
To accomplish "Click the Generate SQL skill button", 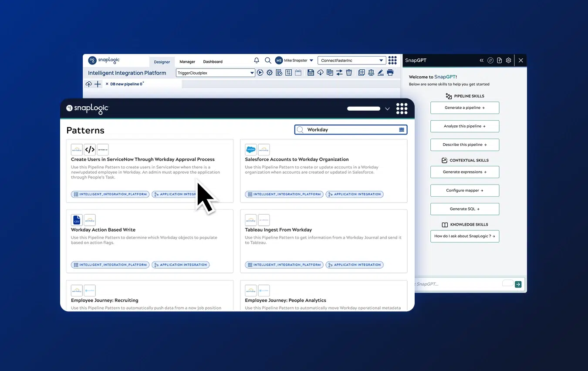I will point(464,209).
